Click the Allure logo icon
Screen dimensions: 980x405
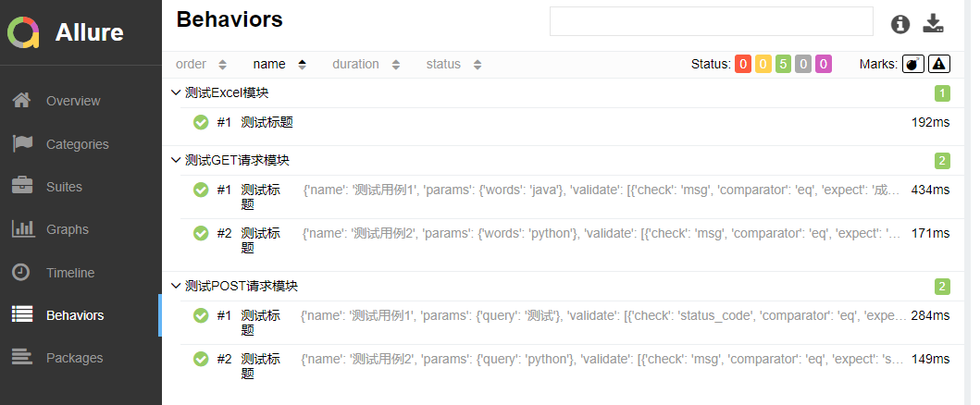click(x=24, y=31)
